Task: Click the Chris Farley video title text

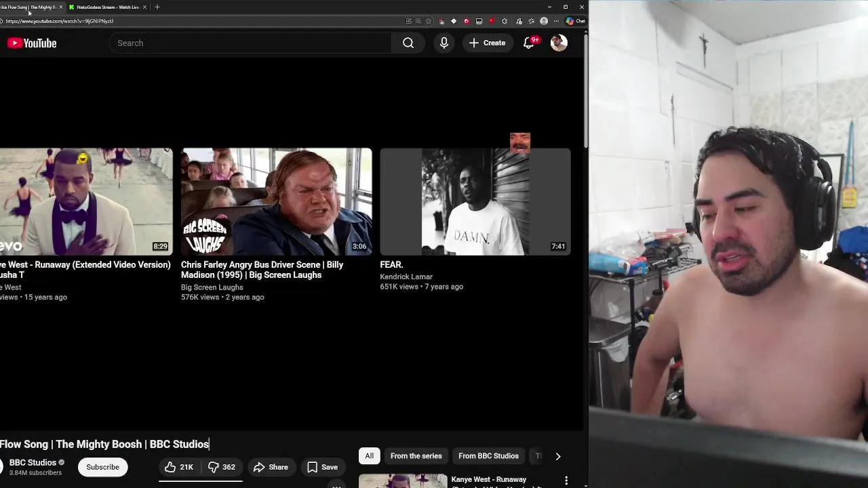Action: tap(262, 270)
